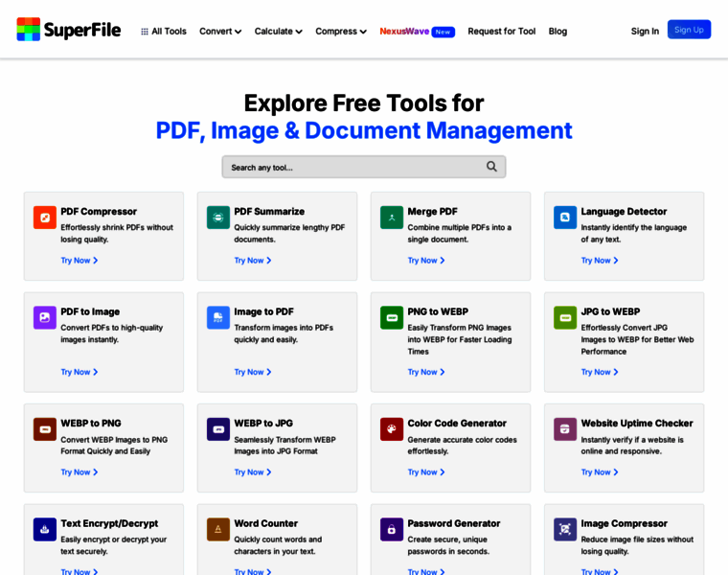The height and width of the screenshot is (575, 728).
Task: Select the Website Uptime Checker icon
Action: pos(565,429)
